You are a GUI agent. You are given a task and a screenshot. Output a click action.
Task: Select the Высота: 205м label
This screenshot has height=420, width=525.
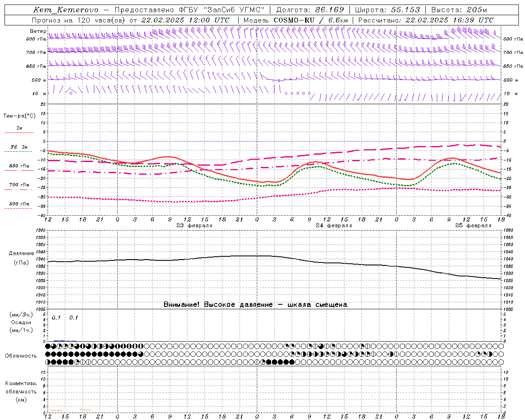(x=459, y=10)
